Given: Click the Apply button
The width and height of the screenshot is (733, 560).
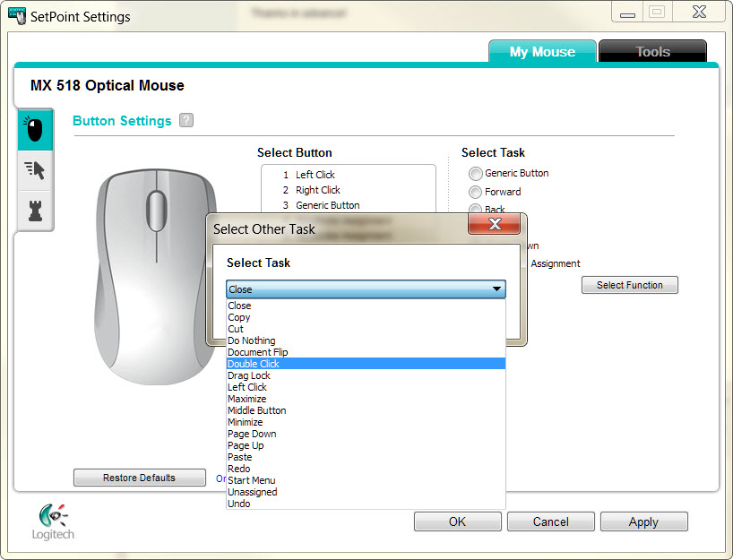Looking at the screenshot, I should [x=643, y=521].
